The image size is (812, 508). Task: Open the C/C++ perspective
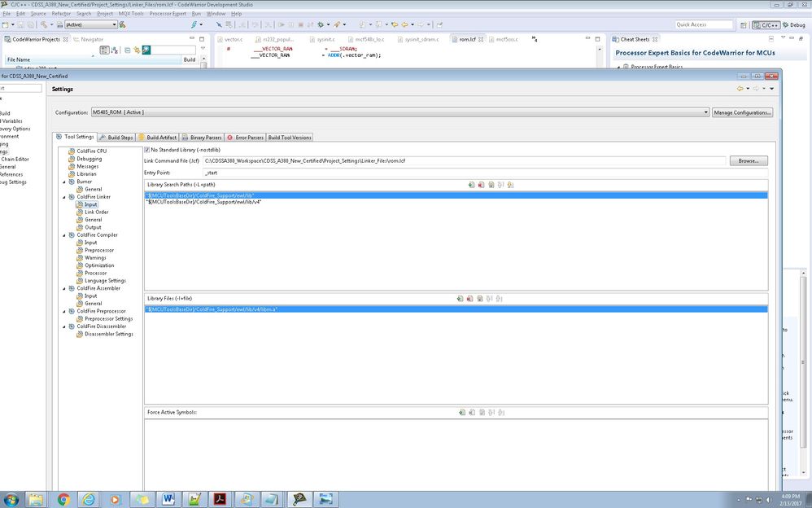tap(766, 25)
